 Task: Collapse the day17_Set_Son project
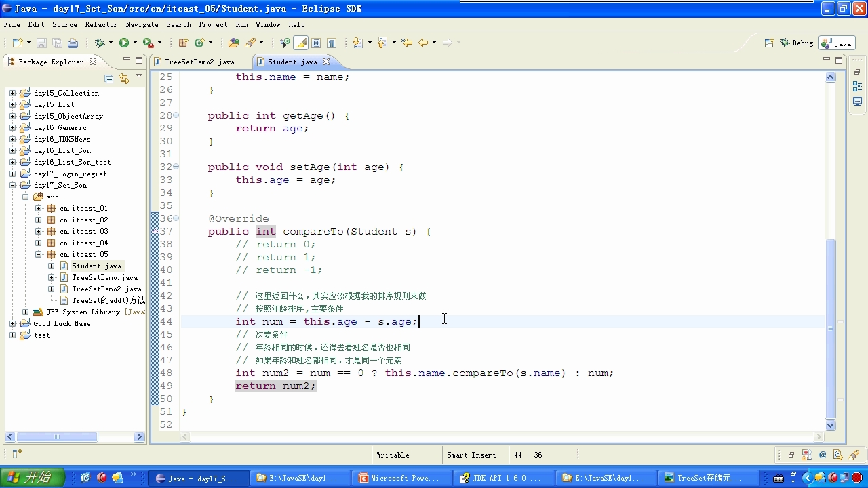pyautogui.click(x=12, y=185)
